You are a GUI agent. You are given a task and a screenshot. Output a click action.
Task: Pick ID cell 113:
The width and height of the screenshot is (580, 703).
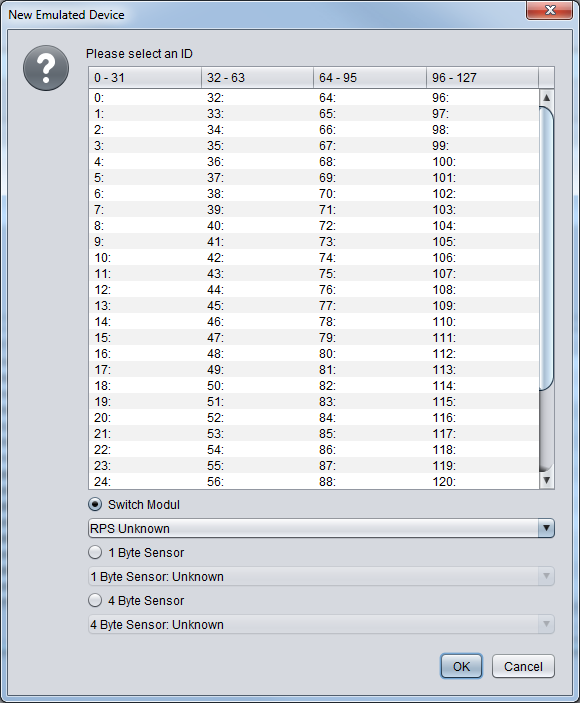(483, 369)
